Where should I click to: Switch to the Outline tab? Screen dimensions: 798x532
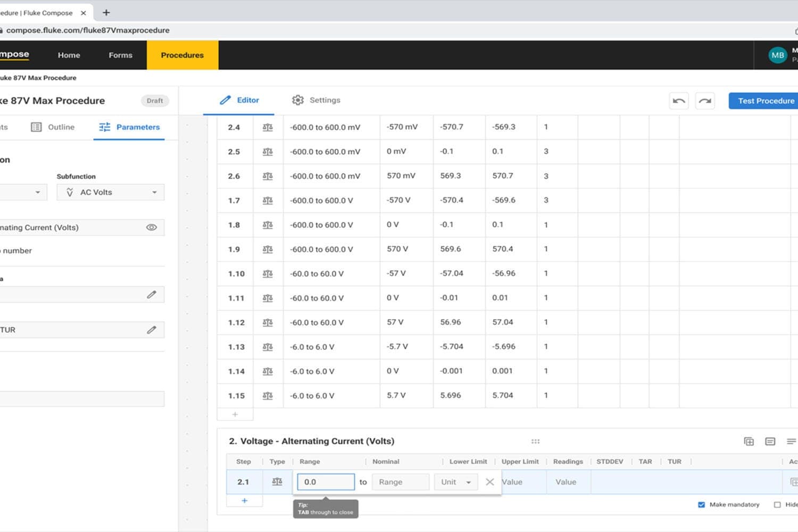53,127
